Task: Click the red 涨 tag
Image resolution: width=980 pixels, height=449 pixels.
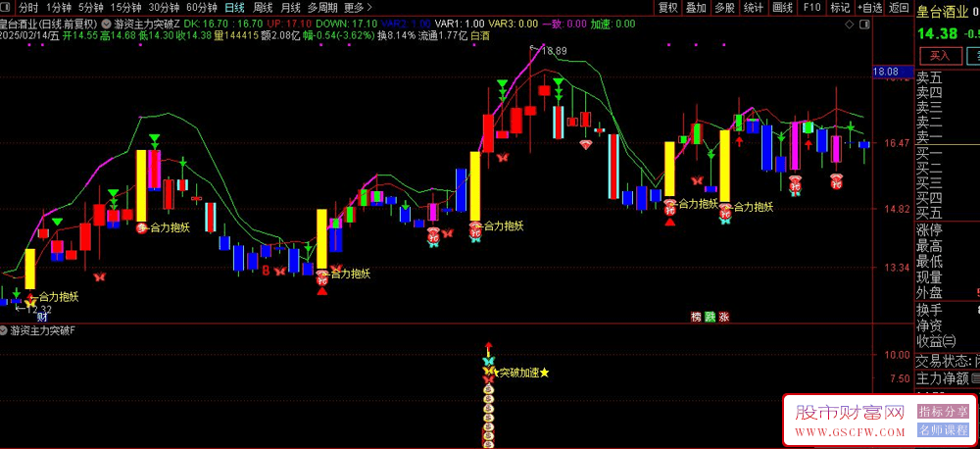Action: pyautogui.click(x=724, y=317)
